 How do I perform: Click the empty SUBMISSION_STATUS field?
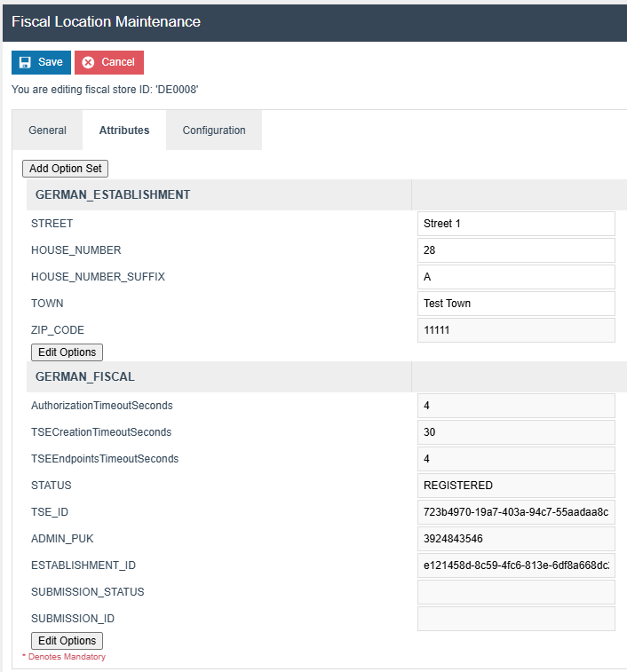(516, 592)
